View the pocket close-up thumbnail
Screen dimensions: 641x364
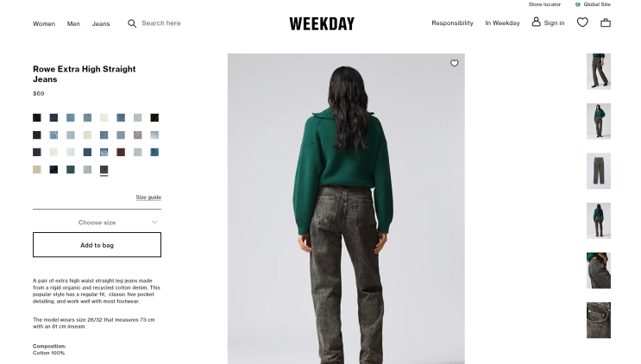pos(599,320)
